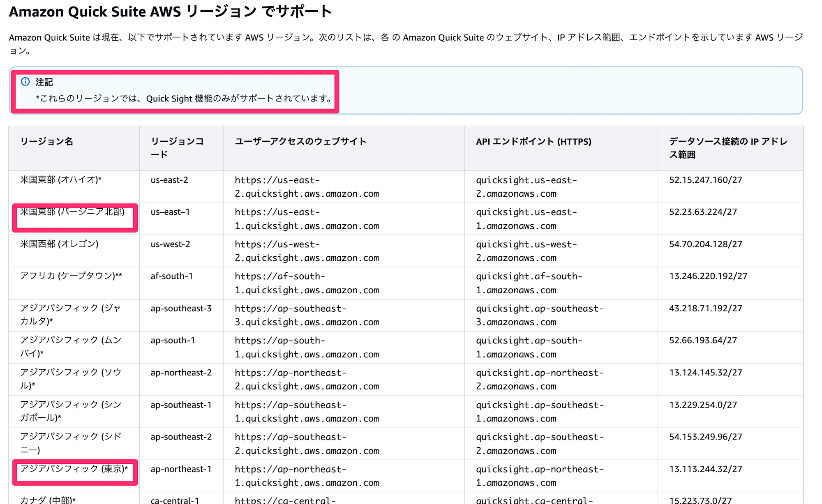Click the us-west-2 region code cell
The image size is (822, 504).
coord(170,244)
